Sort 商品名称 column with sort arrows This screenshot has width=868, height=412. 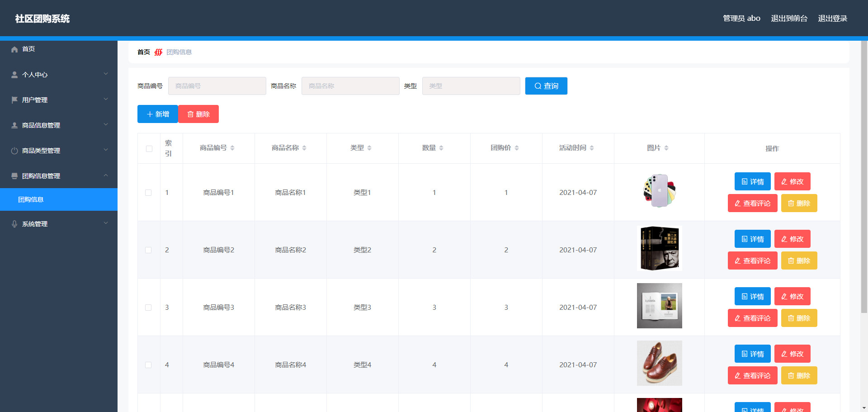pos(304,148)
